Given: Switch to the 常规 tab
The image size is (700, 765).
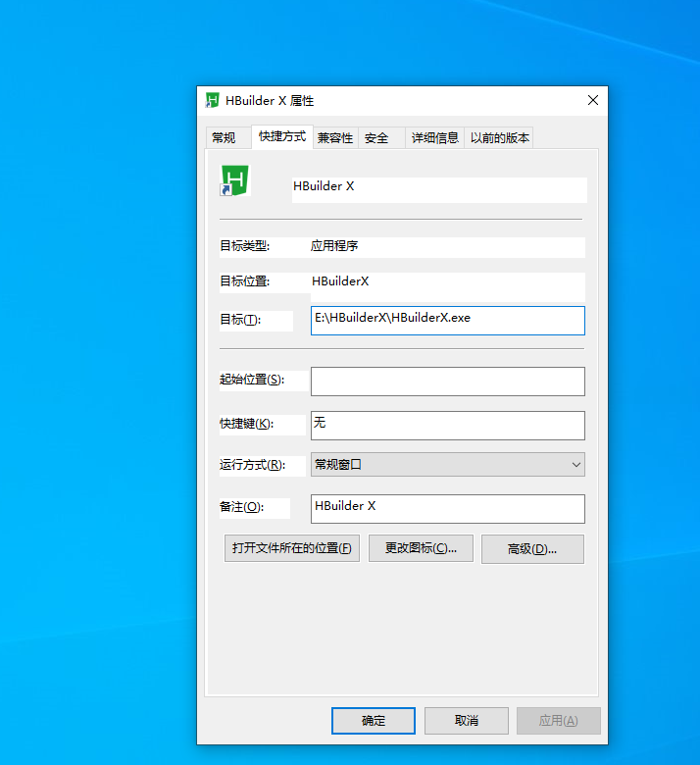Looking at the screenshot, I should 224,138.
